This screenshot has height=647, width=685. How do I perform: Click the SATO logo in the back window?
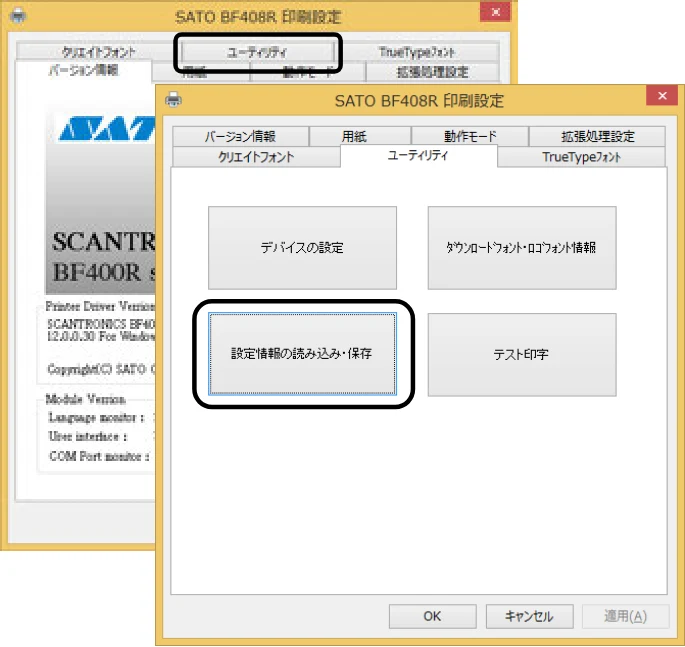point(107,129)
